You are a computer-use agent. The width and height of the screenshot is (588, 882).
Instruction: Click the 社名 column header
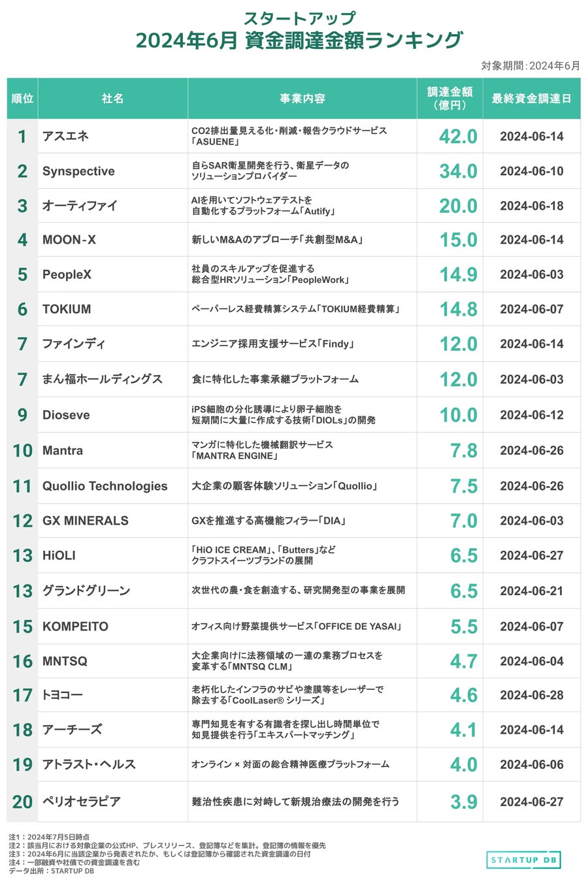[x=112, y=99]
